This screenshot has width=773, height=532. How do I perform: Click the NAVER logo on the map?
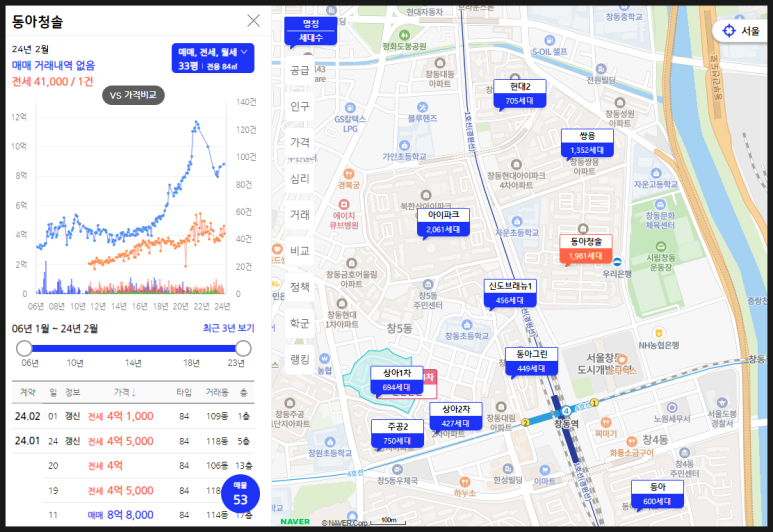[x=295, y=521]
